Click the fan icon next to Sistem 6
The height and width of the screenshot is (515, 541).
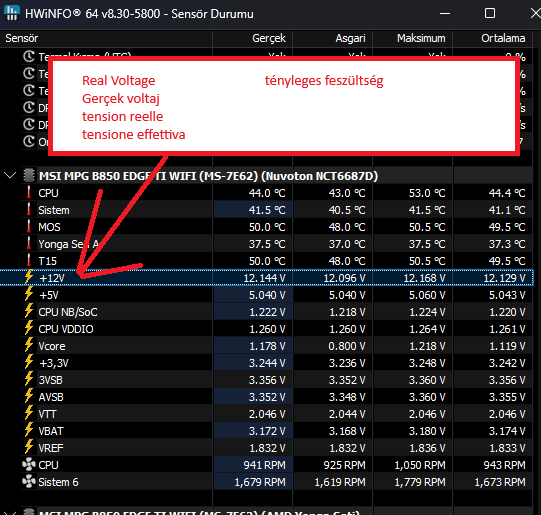click(29, 482)
